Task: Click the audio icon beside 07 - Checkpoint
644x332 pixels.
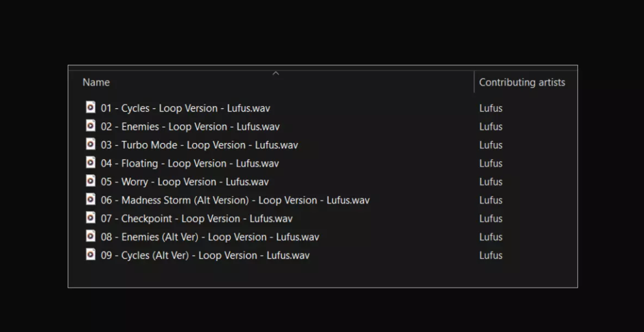Action: pos(91,218)
